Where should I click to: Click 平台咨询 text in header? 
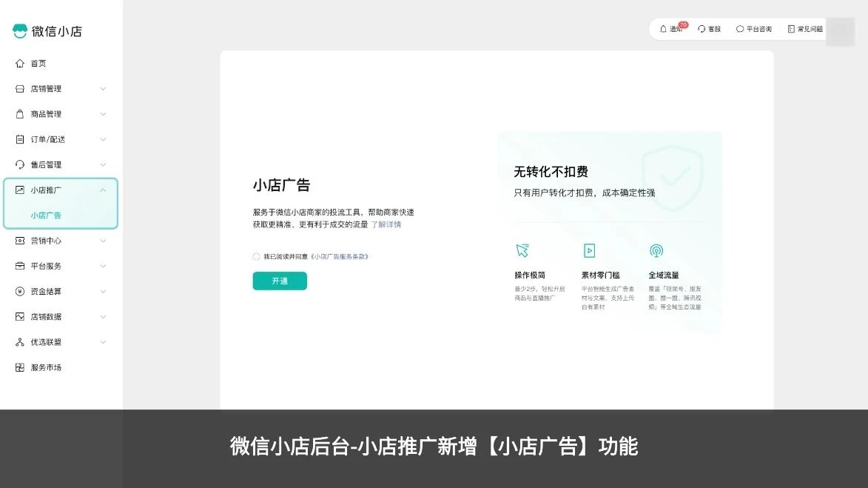click(x=759, y=29)
